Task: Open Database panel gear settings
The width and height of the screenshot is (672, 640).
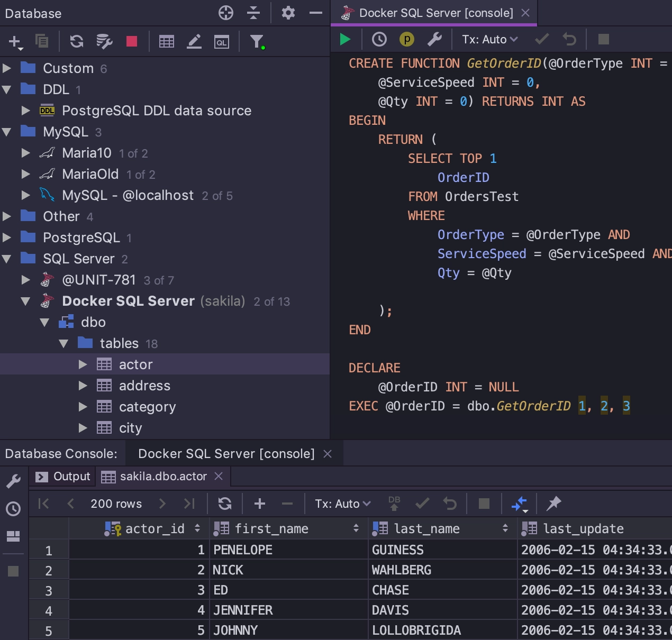Action: point(288,13)
